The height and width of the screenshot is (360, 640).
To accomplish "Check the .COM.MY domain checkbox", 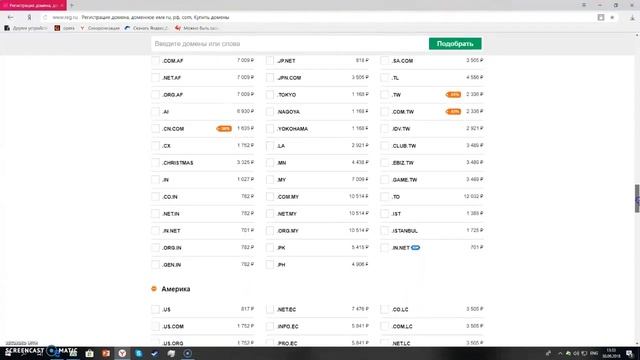I will [270, 197].
